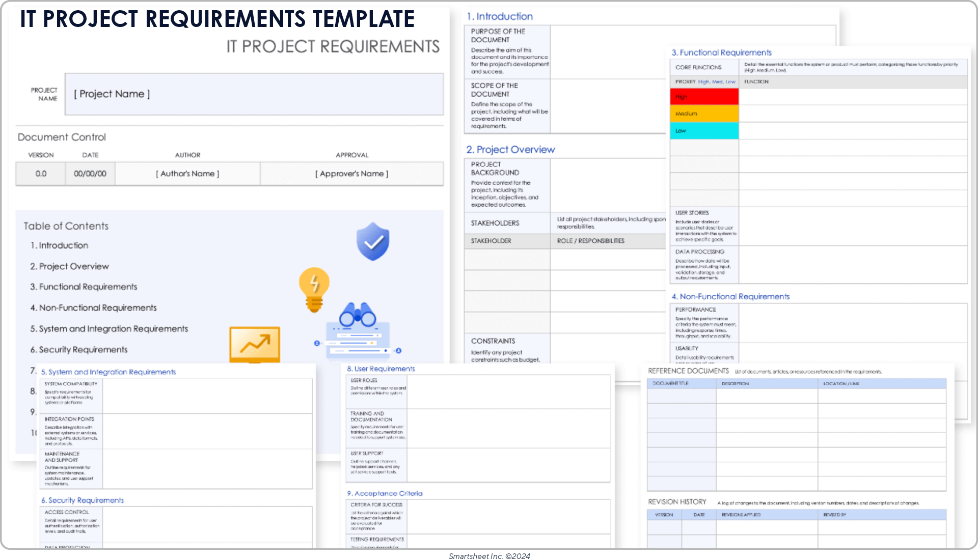
Task: Click 'ROLE / RESPONSIBILITIES' column header
Action: pyautogui.click(x=591, y=241)
